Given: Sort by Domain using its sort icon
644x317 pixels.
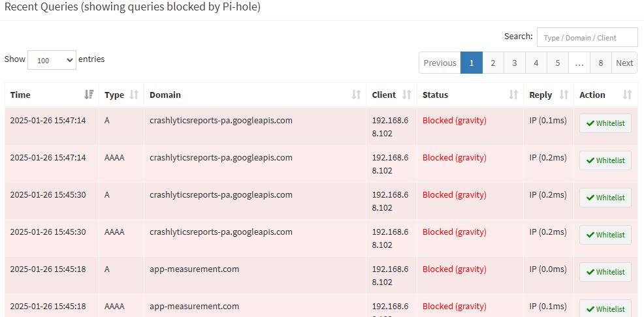Looking at the screenshot, I should pyautogui.click(x=356, y=95).
